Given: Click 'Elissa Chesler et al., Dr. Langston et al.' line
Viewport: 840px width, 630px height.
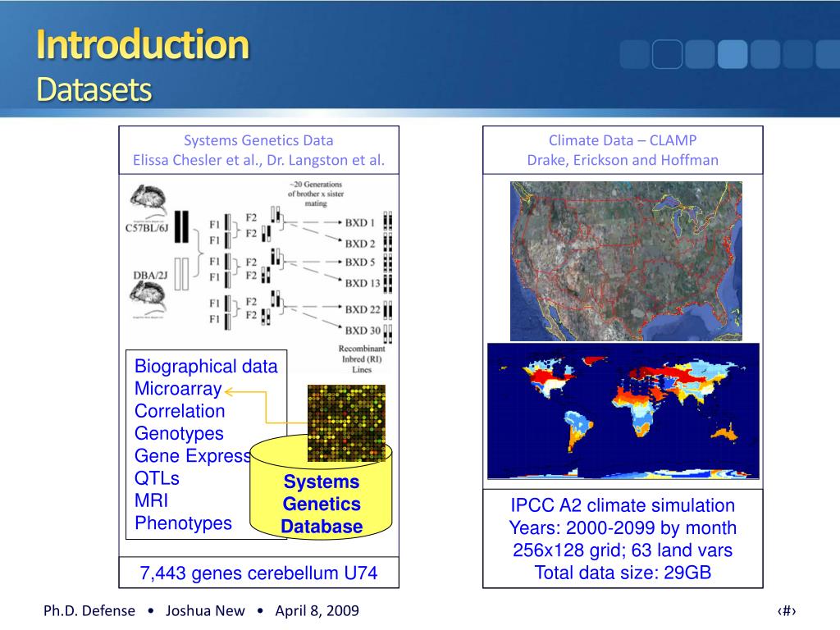Looking at the screenshot, I should tap(258, 160).
